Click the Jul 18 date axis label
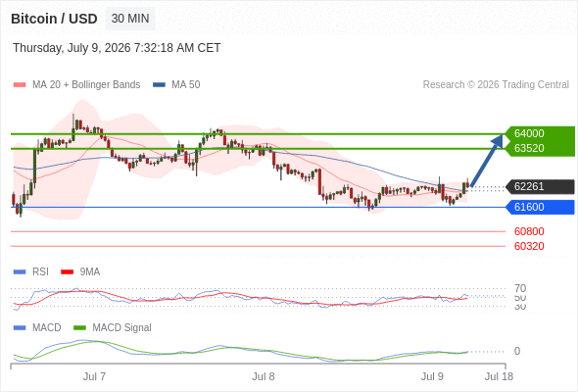This screenshot has width=578, height=392. click(499, 376)
